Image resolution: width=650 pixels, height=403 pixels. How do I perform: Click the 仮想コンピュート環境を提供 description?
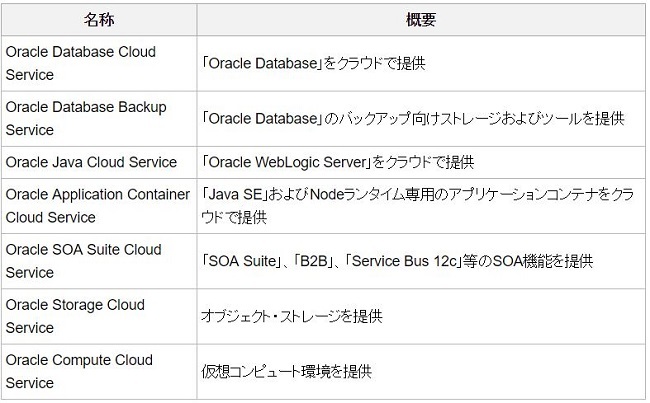pos(286,371)
